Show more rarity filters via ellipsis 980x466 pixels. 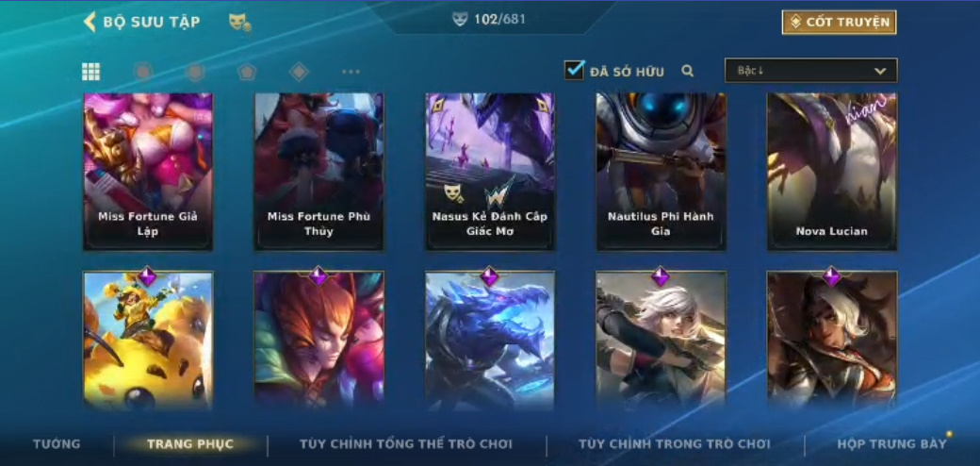pos(351,72)
